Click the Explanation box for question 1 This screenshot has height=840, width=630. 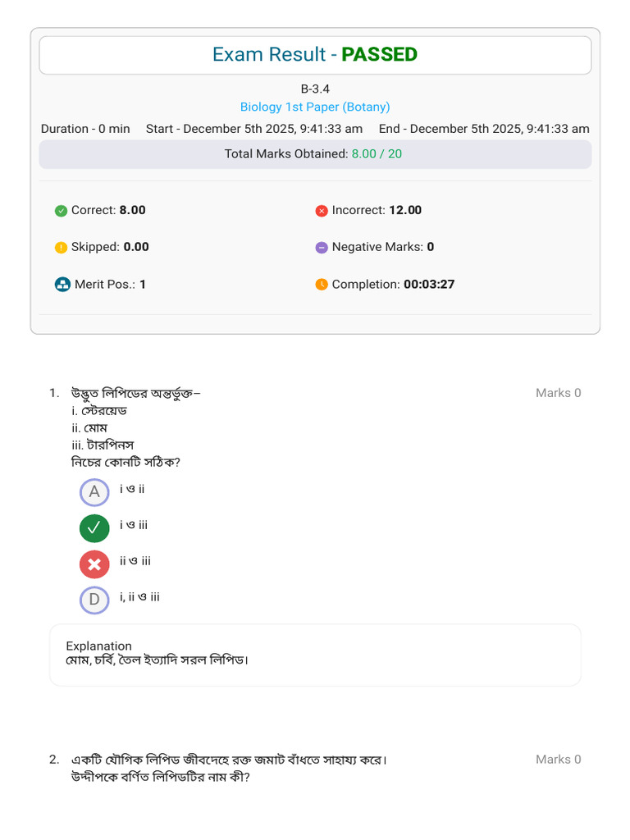click(x=315, y=654)
